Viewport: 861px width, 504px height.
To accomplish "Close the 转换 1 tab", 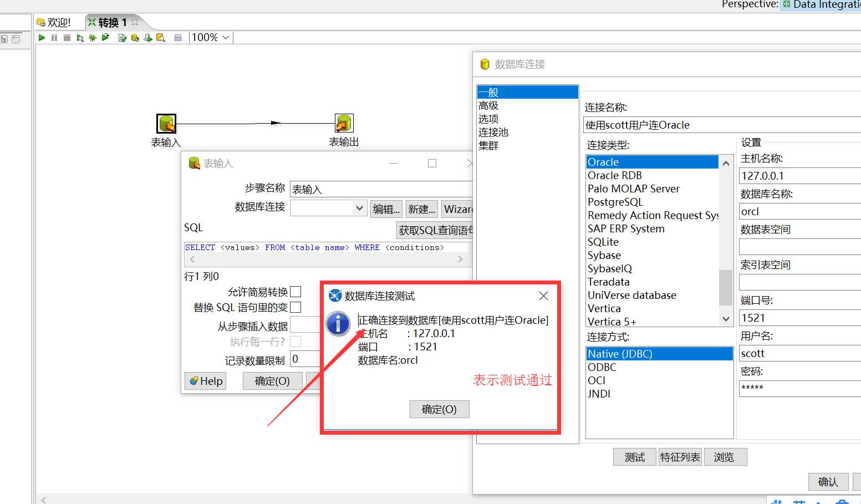I will [135, 22].
